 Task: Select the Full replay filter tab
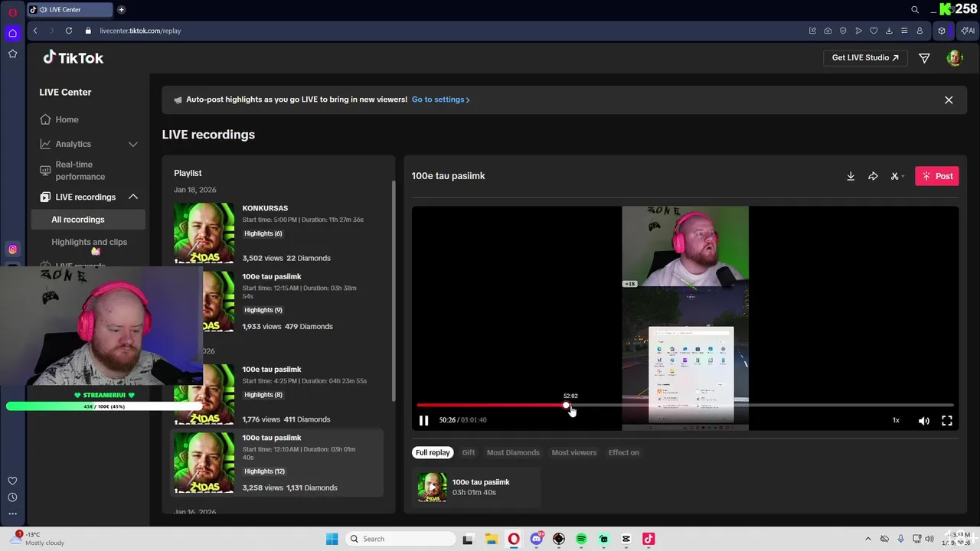(433, 452)
